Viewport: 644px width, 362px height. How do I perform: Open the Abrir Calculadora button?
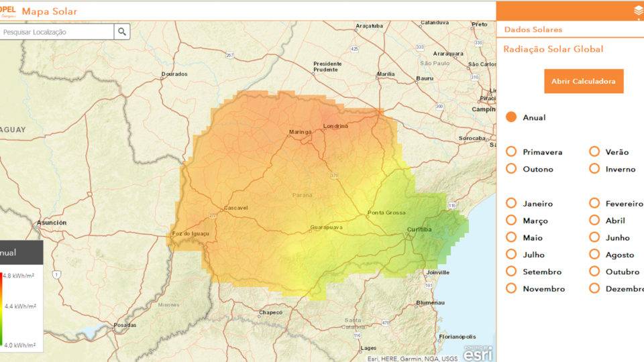coord(584,81)
